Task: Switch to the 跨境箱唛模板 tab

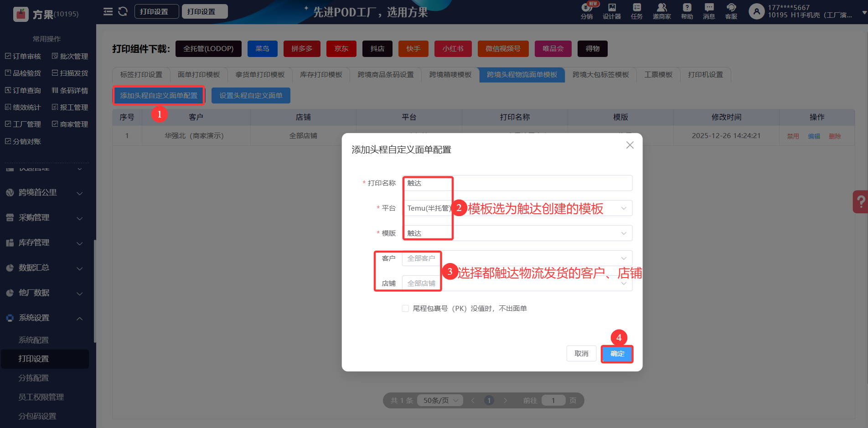Action: [450, 75]
